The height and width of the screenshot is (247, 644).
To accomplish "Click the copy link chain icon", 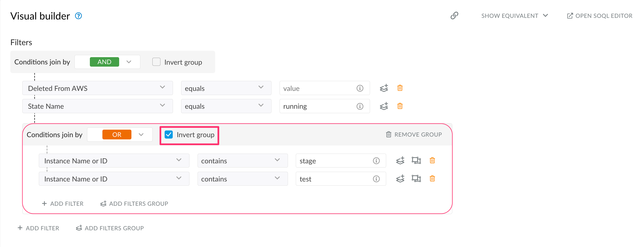I will click(x=454, y=16).
